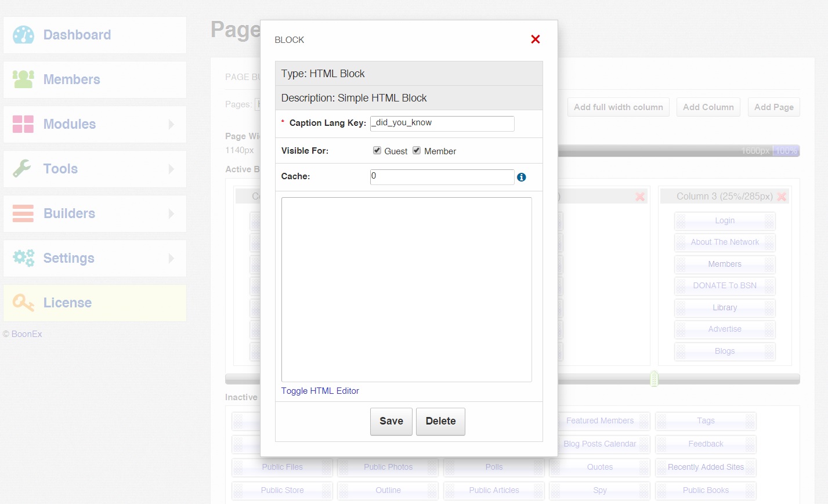Click the Builders stacked bars icon

click(23, 213)
